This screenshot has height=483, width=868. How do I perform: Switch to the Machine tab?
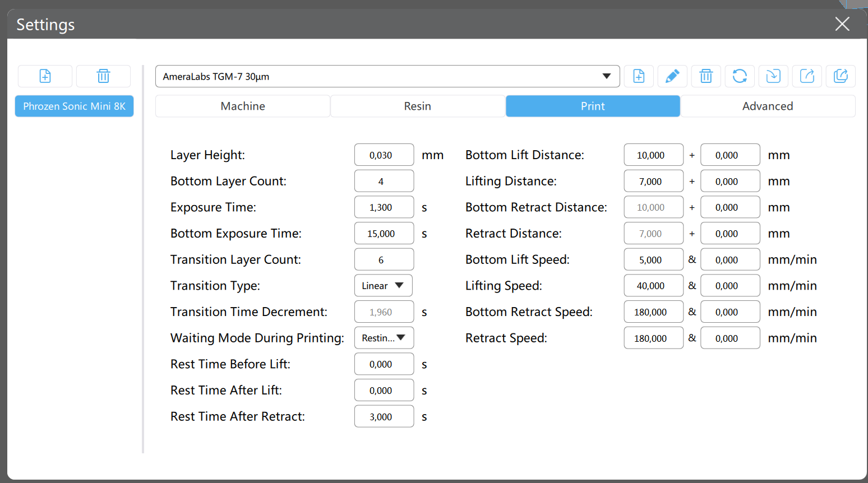pyautogui.click(x=243, y=106)
